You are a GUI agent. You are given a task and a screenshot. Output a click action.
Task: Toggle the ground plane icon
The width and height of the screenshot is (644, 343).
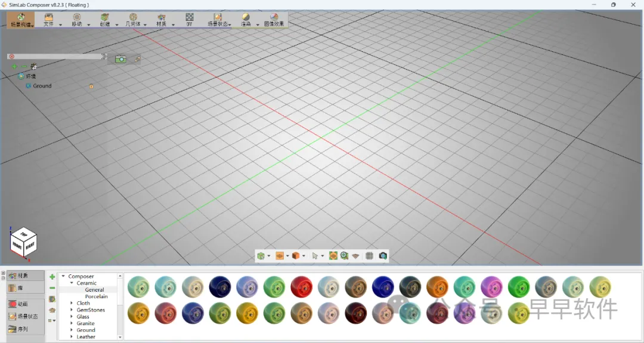pos(355,256)
